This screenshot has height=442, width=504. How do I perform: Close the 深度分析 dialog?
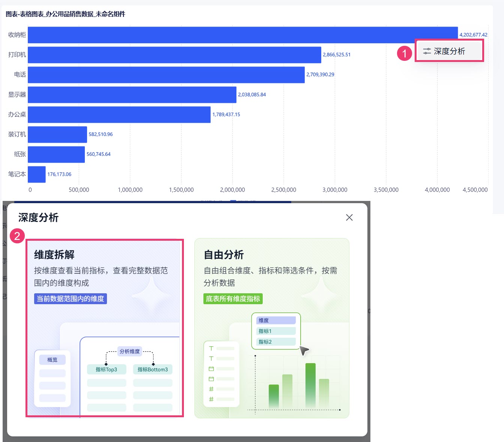tap(349, 217)
